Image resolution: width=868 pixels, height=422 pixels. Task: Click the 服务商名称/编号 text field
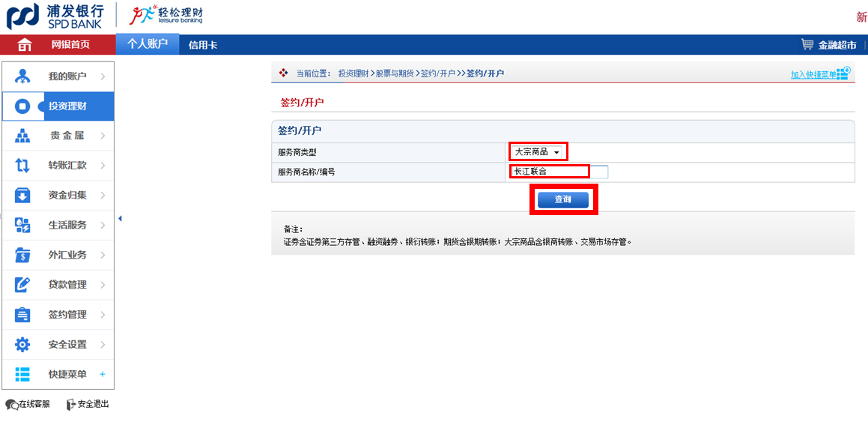[x=559, y=172]
